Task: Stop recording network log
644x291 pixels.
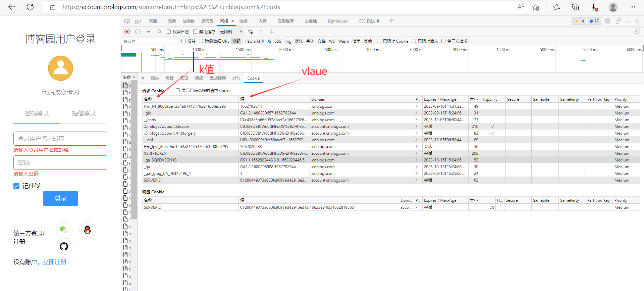Action: click(127, 32)
